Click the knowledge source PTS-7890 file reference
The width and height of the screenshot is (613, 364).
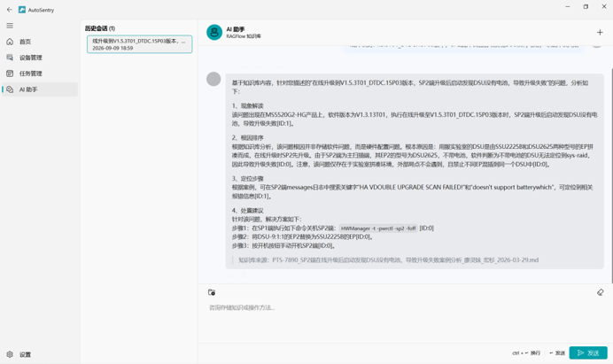coord(406,260)
